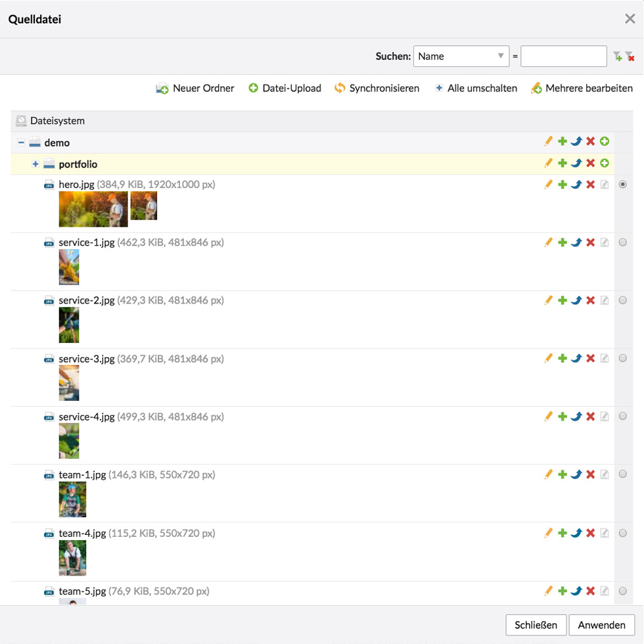Click Neuer Ordner to create a folder
The height and width of the screenshot is (644, 644).
195,88
